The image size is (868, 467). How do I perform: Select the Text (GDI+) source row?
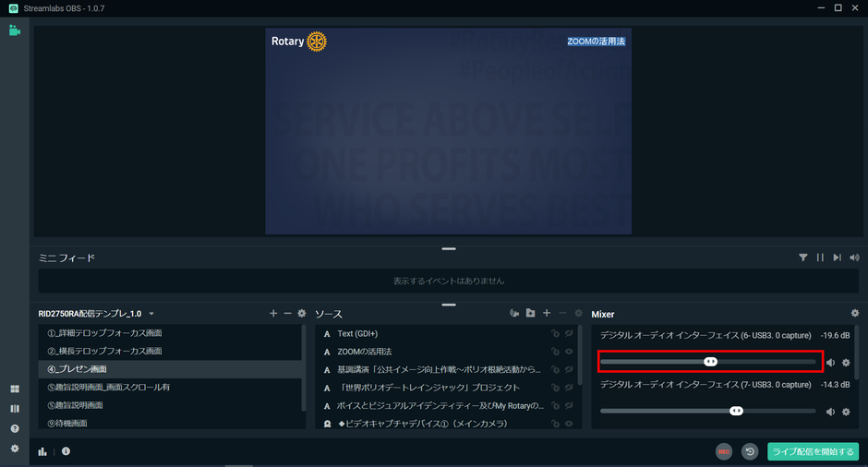(x=446, y=334)
